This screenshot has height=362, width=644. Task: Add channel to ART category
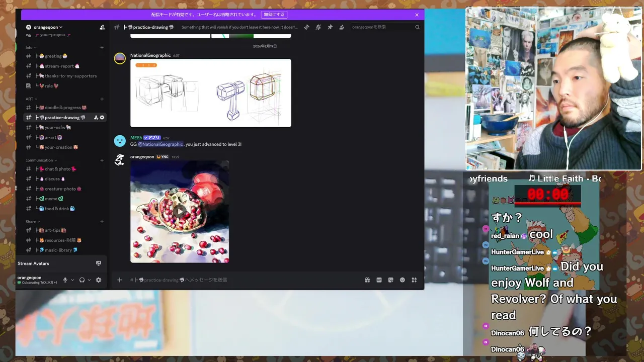(102, 99)
